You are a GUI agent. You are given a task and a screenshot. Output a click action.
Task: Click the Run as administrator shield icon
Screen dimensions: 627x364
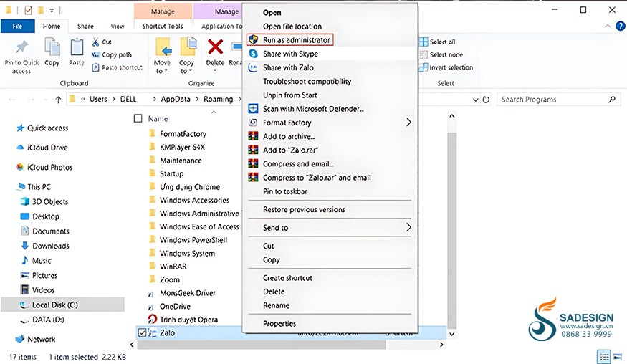253,40
